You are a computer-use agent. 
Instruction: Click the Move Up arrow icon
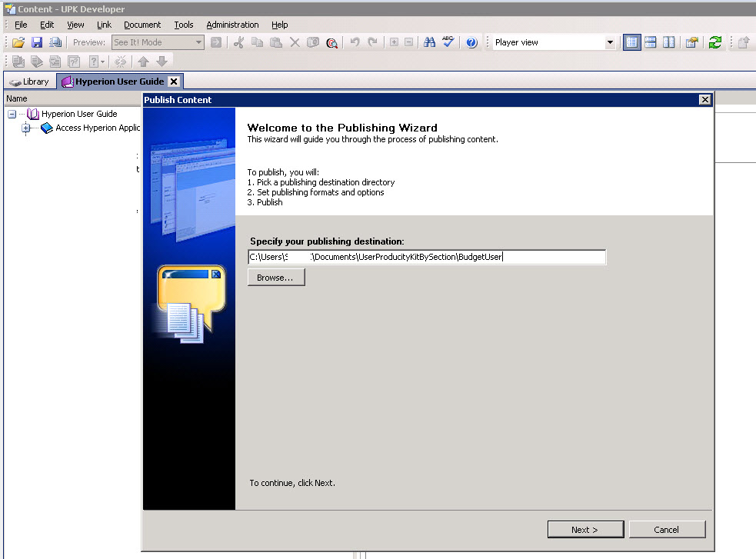tap(143, 62)
